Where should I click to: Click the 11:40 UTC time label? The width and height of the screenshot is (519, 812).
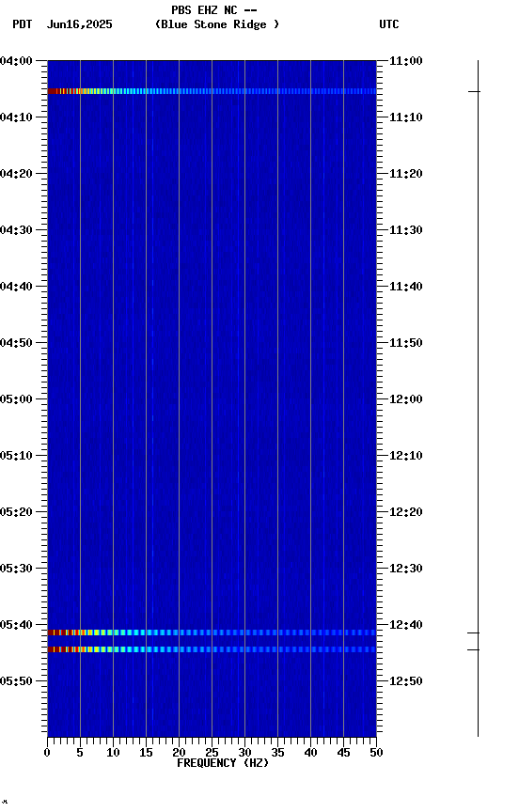406,287
